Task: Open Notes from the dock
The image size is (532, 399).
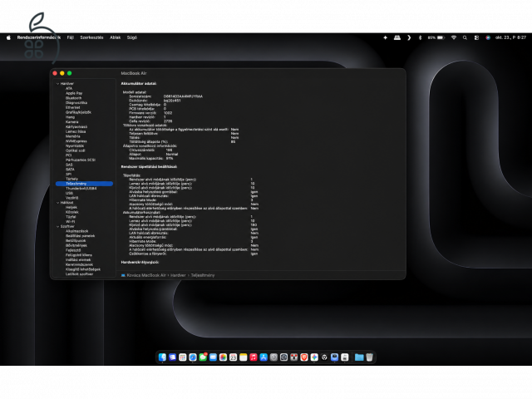Action: (244, 357)
